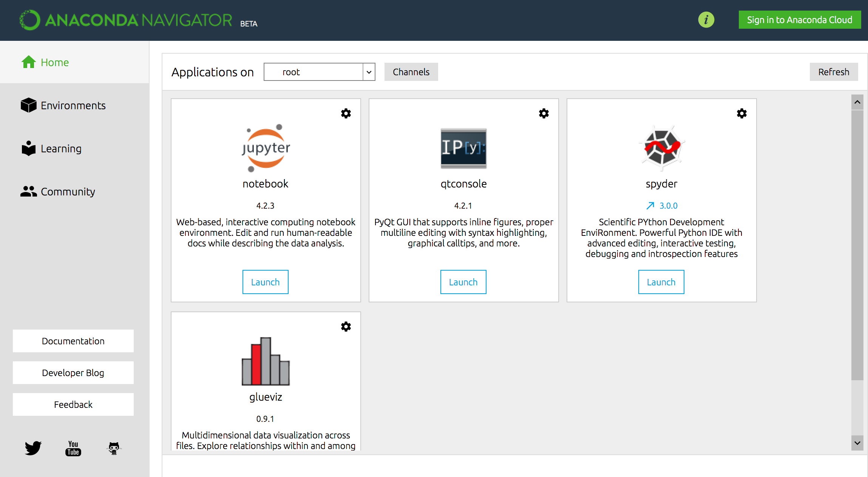Go to the Home tab
The width and height of the screenshot is (868, 477).
click(55, 62)
